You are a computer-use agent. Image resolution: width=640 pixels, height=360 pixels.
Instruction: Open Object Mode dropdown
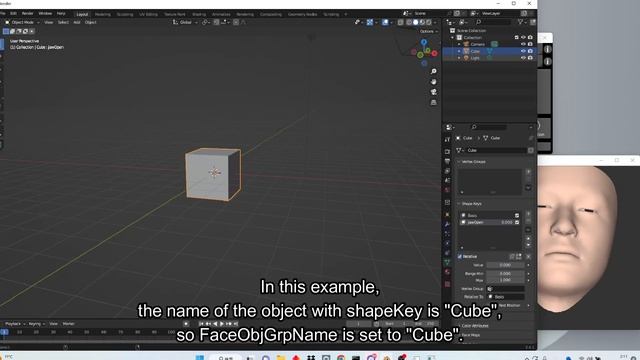pyautogui.click(x=22, y=22)
